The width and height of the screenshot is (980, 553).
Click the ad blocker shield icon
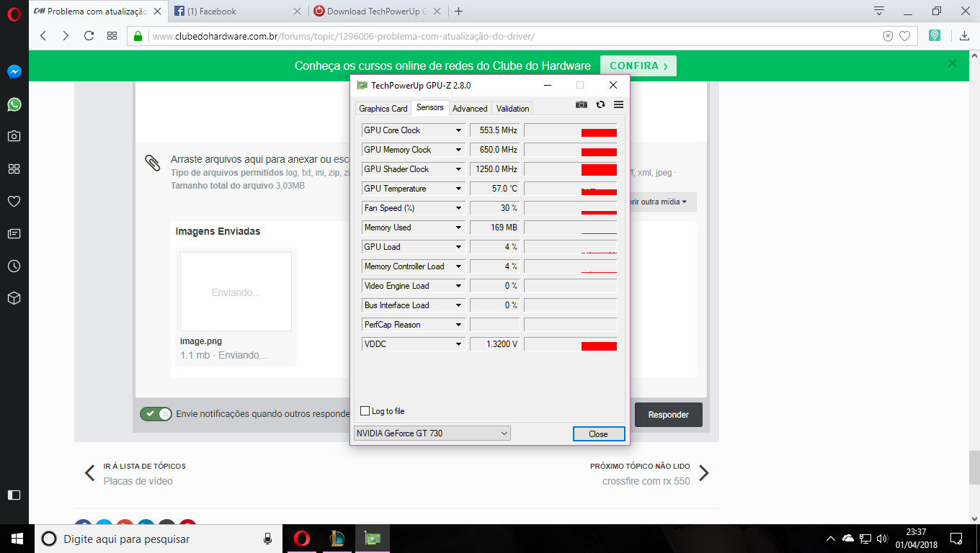coord(888,36)
